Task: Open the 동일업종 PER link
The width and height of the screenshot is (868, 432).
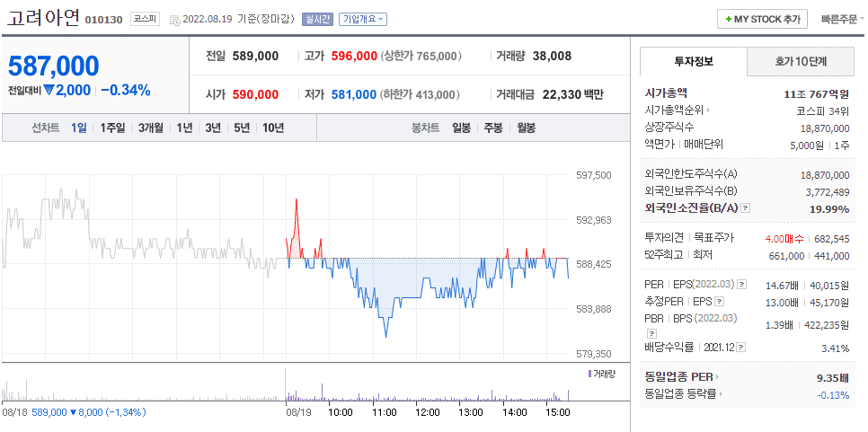Action: (x=678, y=377)
